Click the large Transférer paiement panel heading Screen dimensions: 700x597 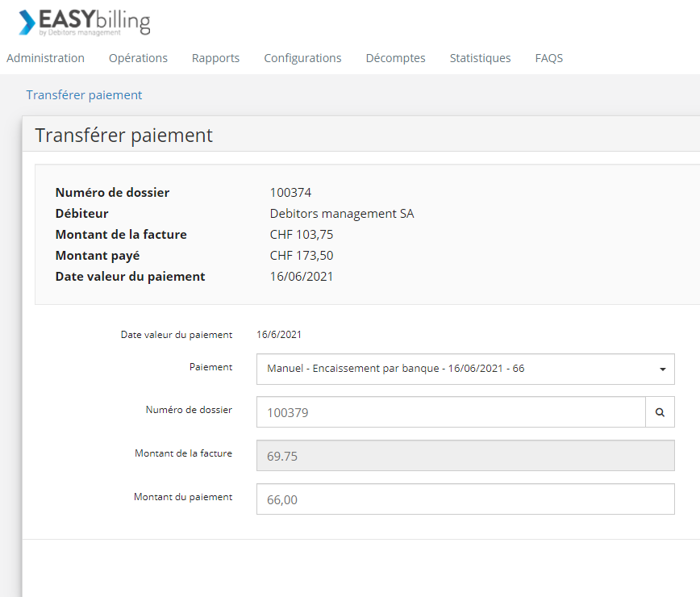click(x=123, y=136)
